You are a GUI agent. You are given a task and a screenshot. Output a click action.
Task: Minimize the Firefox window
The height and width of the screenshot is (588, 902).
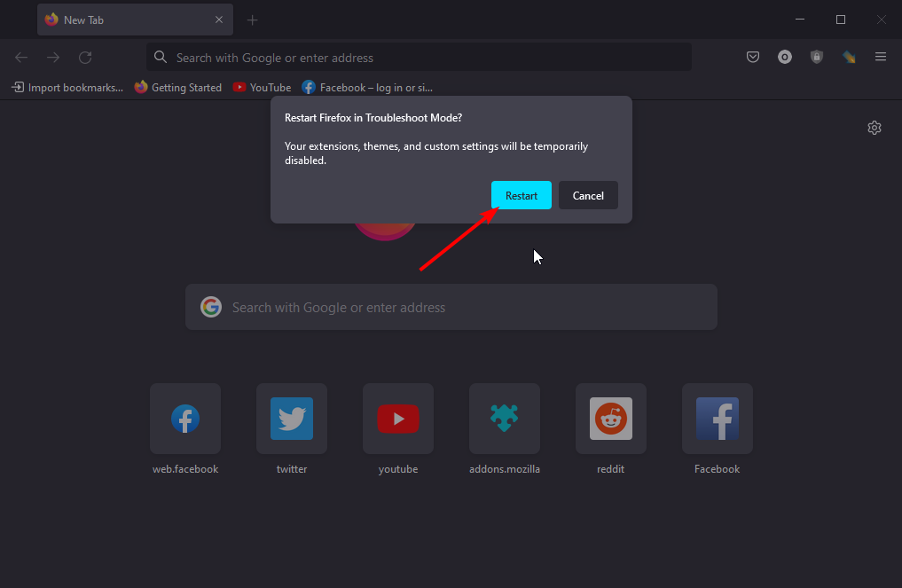click(x=800, y=20)
